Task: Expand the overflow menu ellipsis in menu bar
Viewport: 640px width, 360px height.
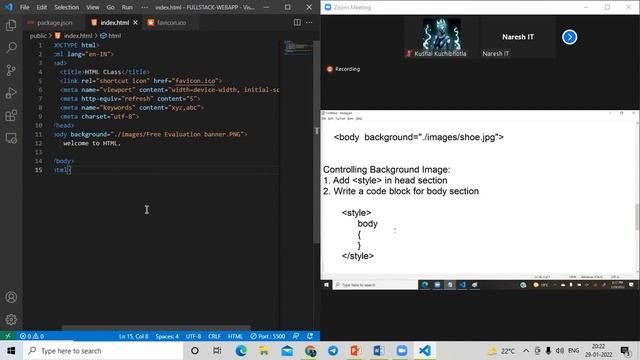Action: pos(144,7)
